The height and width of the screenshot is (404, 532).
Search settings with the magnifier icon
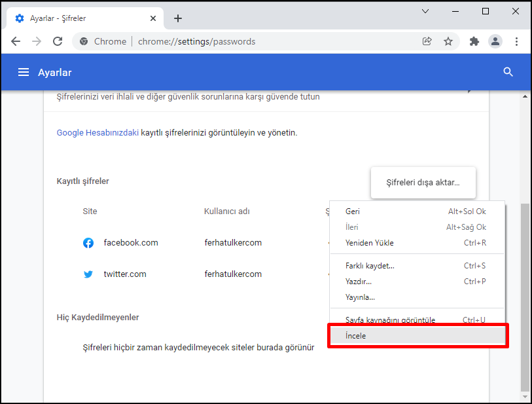[508, 72]
